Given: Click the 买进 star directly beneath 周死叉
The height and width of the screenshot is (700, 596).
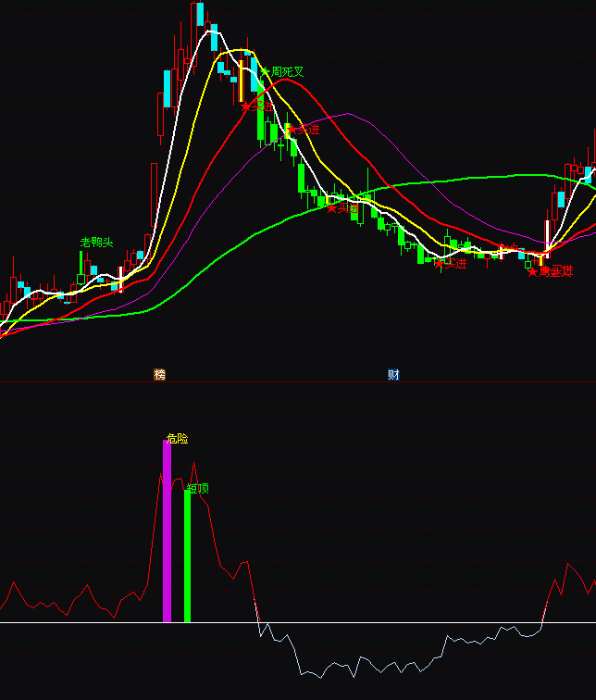Looking at the screenshot, I should pyautogui.click(x=246, y=106).
